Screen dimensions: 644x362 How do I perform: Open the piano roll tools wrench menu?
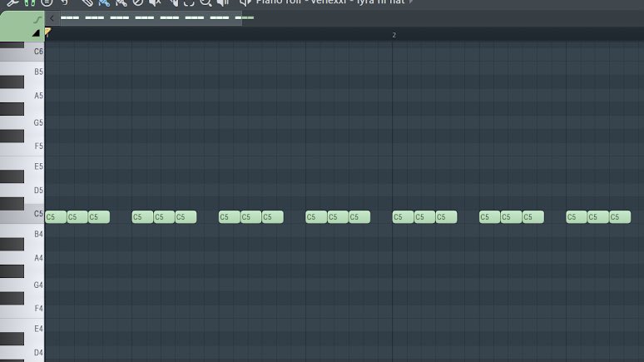tap(12, 2)
